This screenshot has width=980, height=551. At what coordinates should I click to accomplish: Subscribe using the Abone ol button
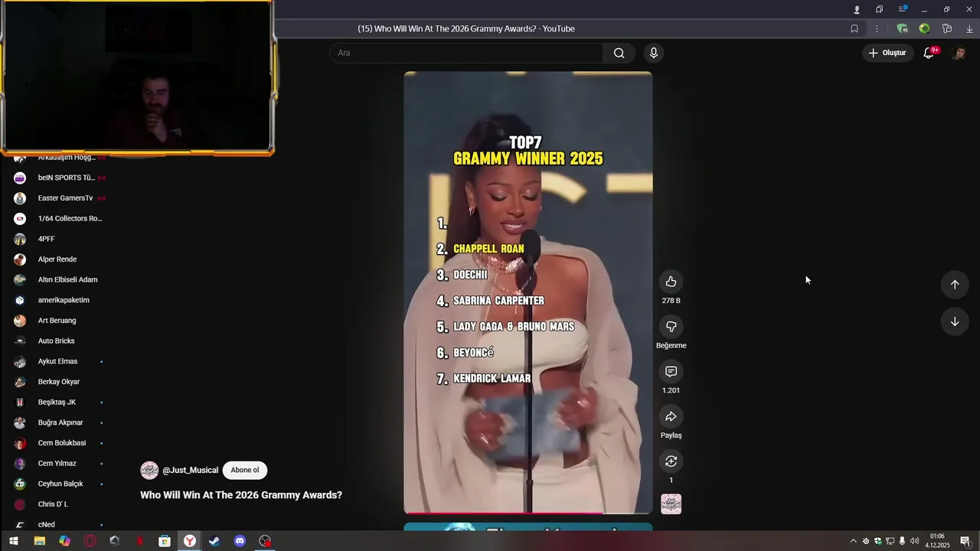pos(245,470)
